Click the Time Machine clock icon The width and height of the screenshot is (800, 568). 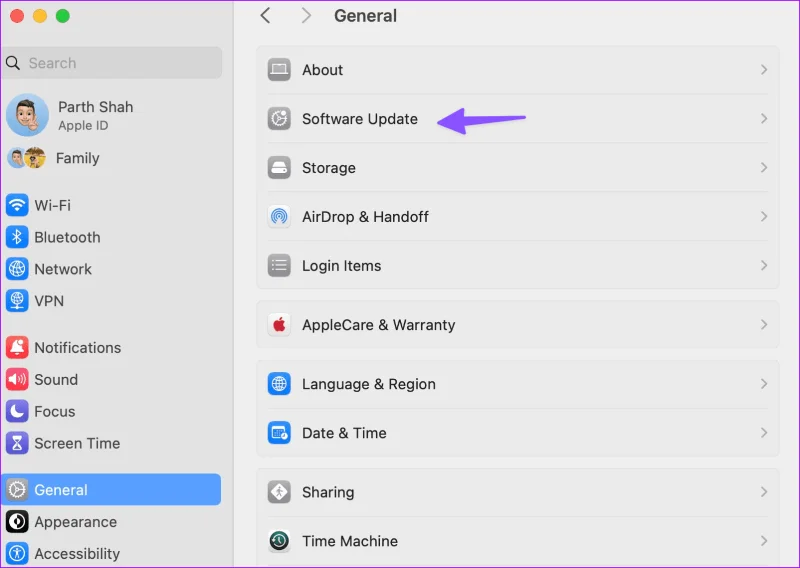[x=279, y=541]
